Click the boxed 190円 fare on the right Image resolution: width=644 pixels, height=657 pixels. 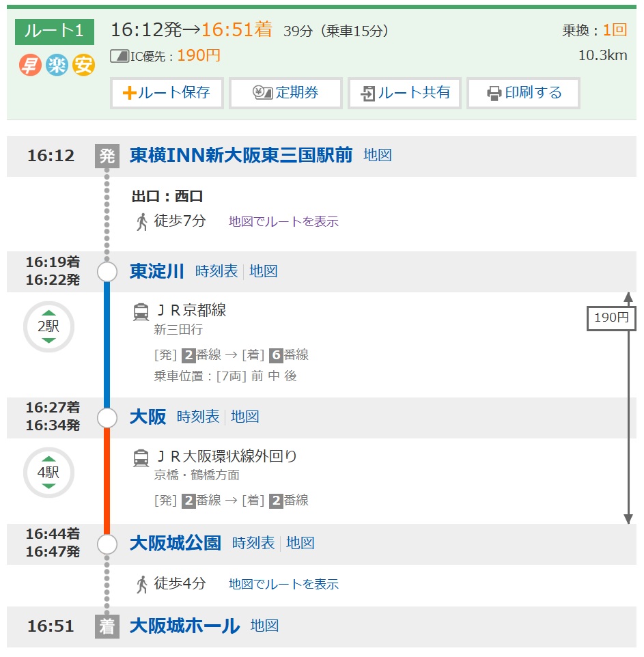point(611,318)
